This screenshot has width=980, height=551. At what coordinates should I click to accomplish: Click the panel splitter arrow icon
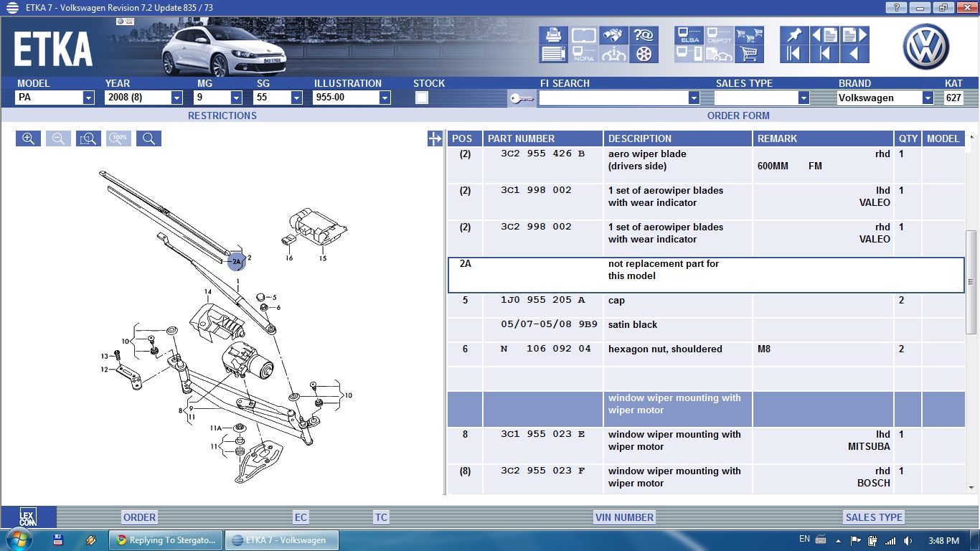point(435,138)
